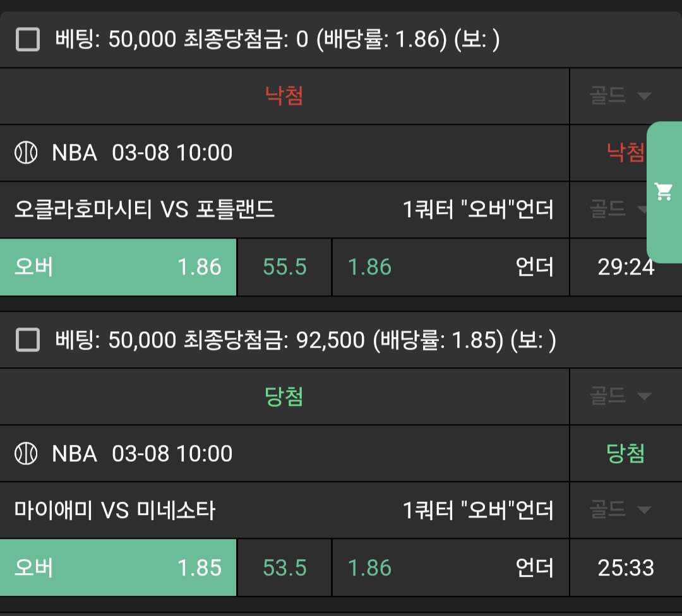Click the green 당첨 status in NBA row
This screenshot has height=616, width=682.
tap(625, 453)
